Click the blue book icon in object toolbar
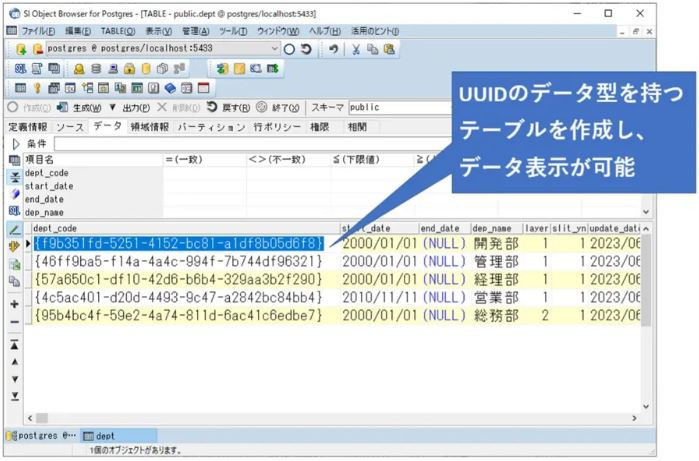 (170, 88)
